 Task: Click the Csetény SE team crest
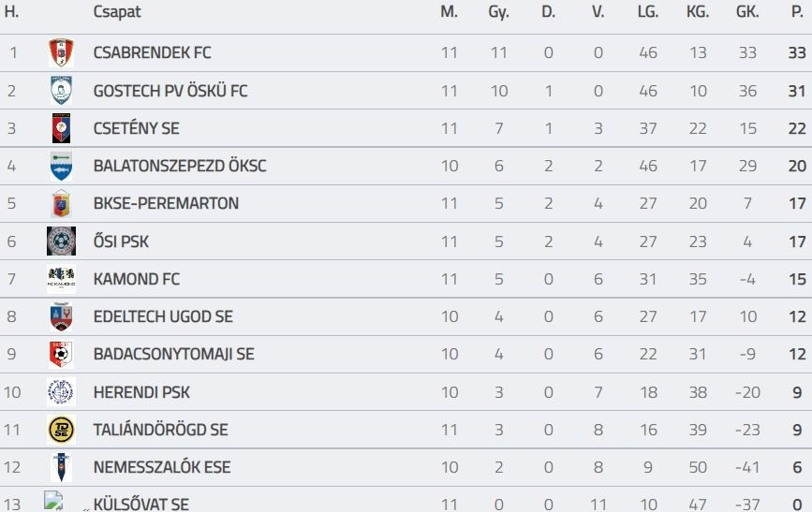point(61,128)
